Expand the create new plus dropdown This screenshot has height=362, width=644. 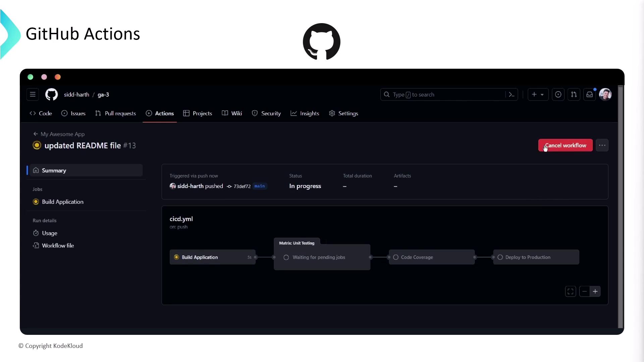point(538,95)
